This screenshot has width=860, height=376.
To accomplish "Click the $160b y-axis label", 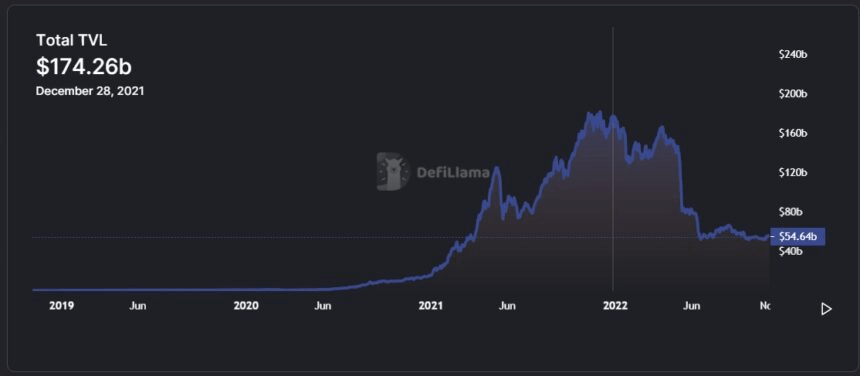I will [793, 133].
